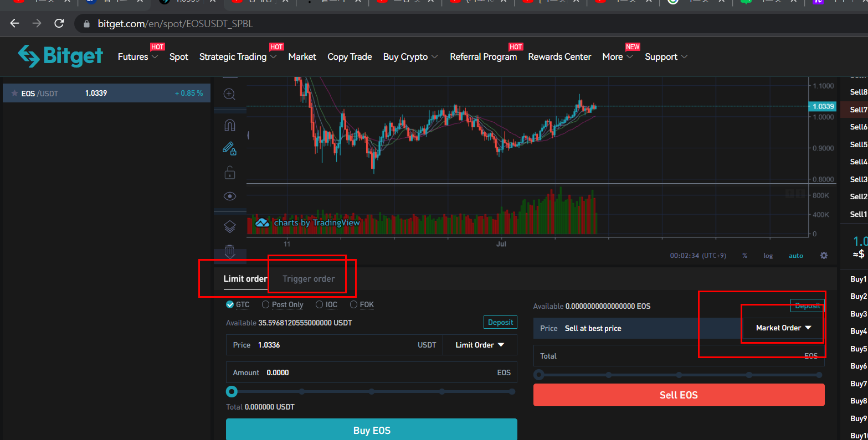
Task: Switch to the Trigger order tab
Action: click(309, 278)
